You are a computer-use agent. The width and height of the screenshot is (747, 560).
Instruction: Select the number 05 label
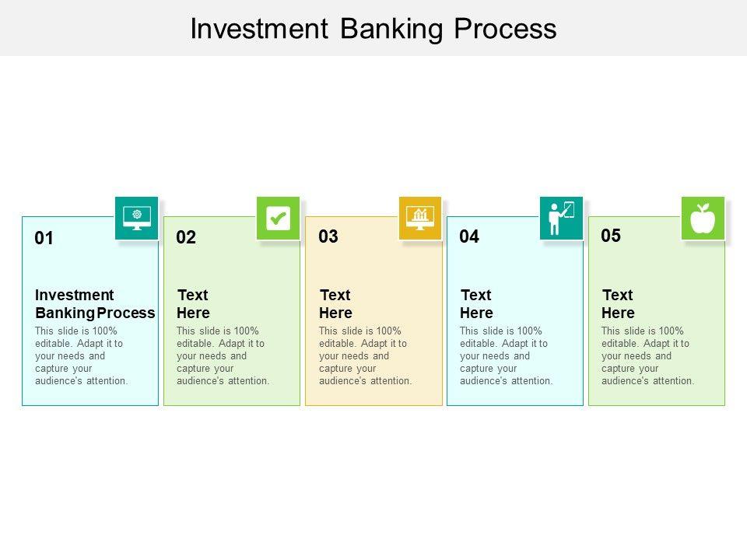click(611, 236)
